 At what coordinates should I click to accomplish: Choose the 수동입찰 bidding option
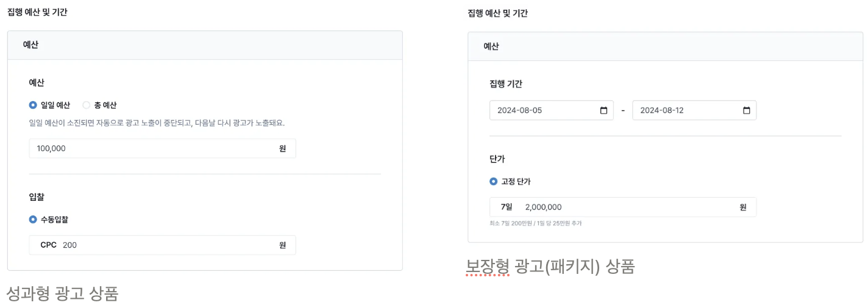(33, 220)
